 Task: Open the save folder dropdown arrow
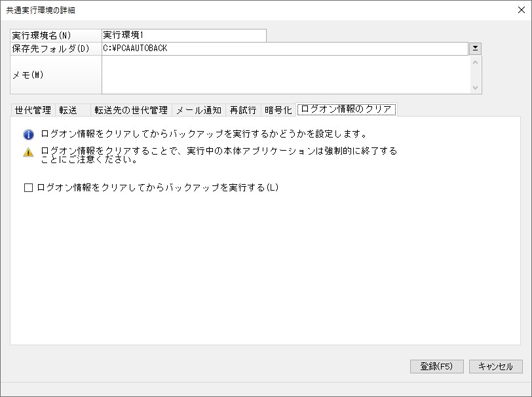click(475, 48)
